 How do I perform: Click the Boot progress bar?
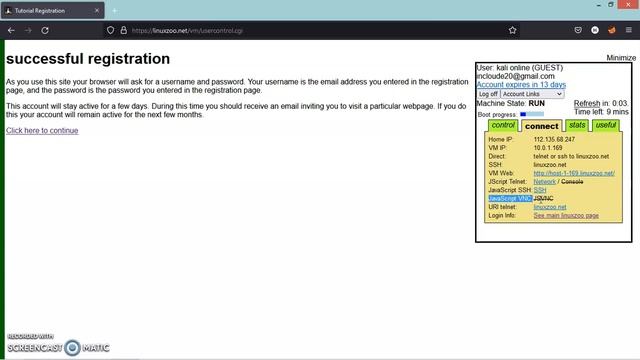pos(532,114)
